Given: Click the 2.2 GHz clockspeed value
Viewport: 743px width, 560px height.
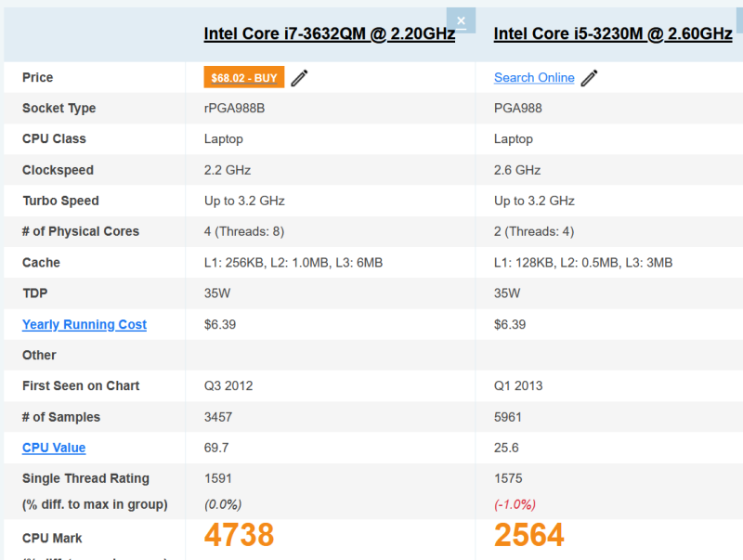Looking at the screenshot, I should tap(228, 170).
